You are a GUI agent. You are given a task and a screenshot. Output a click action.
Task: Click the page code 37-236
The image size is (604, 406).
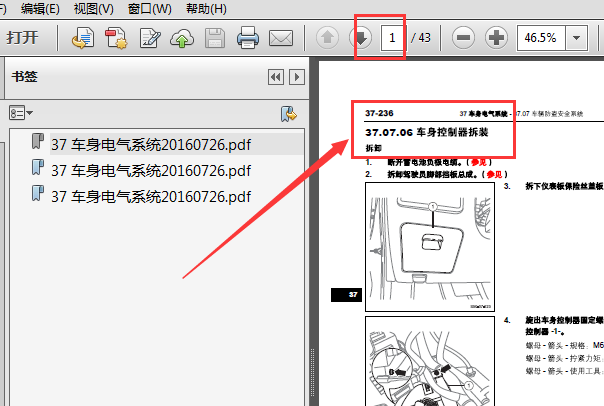pos(379,113)
